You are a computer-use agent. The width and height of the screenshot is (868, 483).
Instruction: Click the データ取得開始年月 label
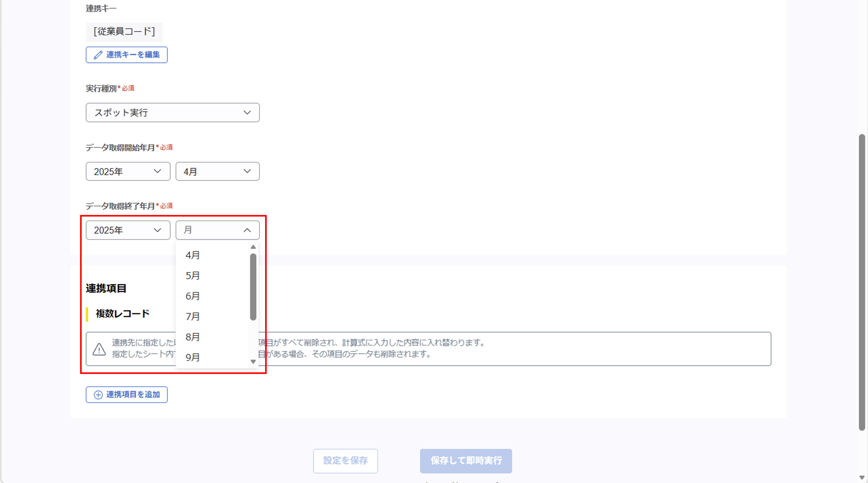120,148
